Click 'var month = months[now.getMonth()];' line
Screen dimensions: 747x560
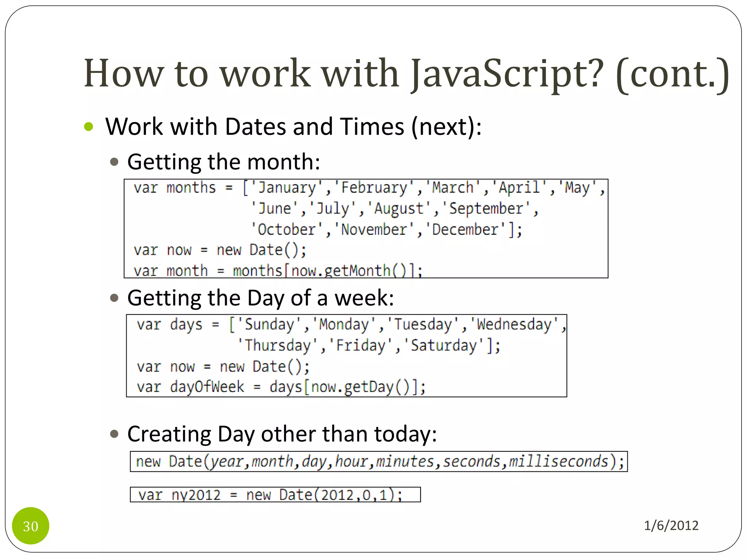(x=278, y=271)
